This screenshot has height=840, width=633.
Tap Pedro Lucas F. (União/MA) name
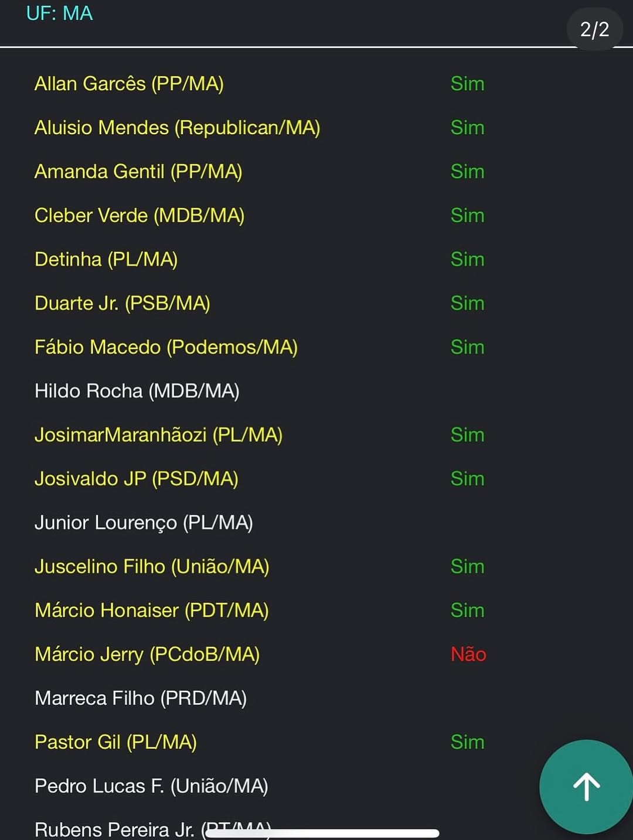coord(151,786)
